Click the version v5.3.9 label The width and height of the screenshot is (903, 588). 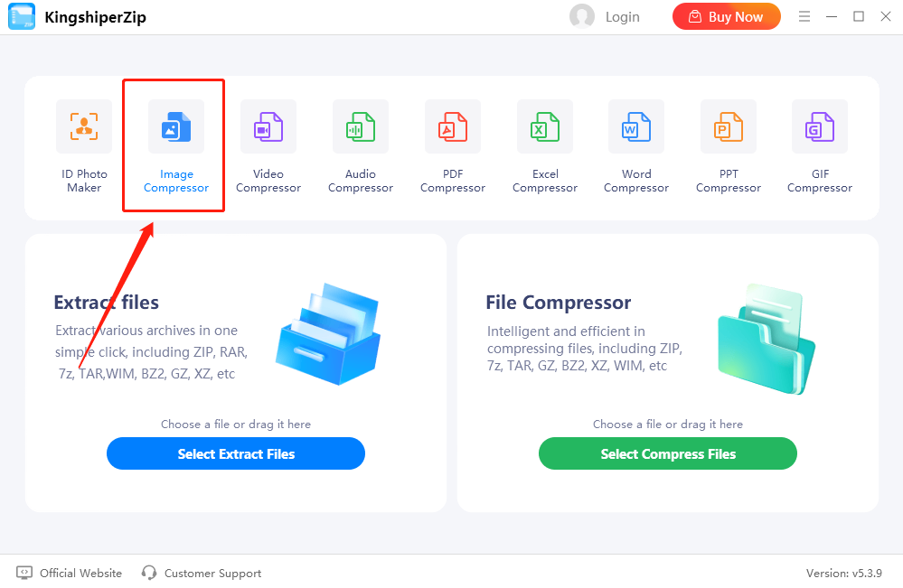click(843, 573)
